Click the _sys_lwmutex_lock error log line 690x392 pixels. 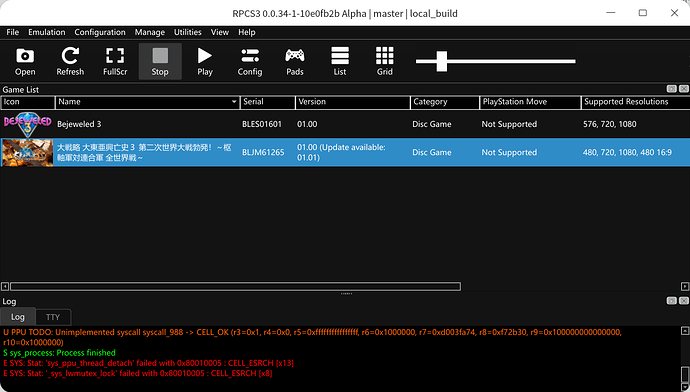138,374
